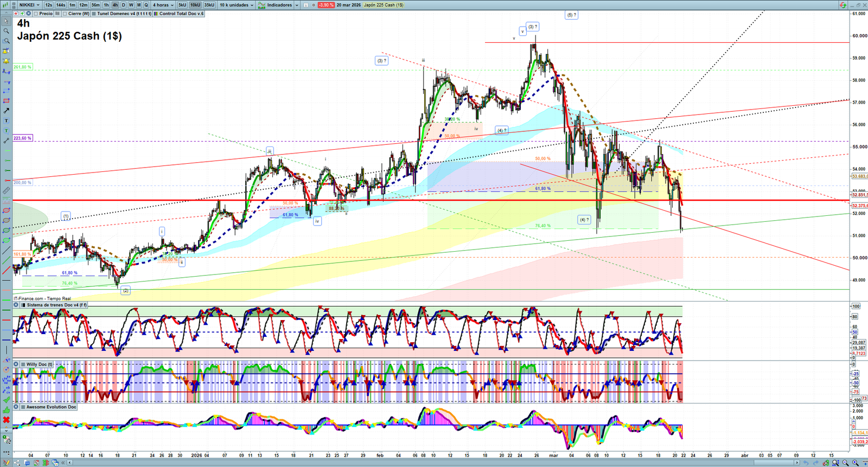Select the red rectangle drawing tool

(x=7, y=101)
